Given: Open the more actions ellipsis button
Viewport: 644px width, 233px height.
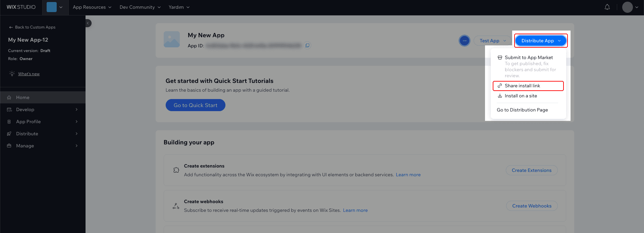Looking at the screenshot, I should [x=465, y=41].
